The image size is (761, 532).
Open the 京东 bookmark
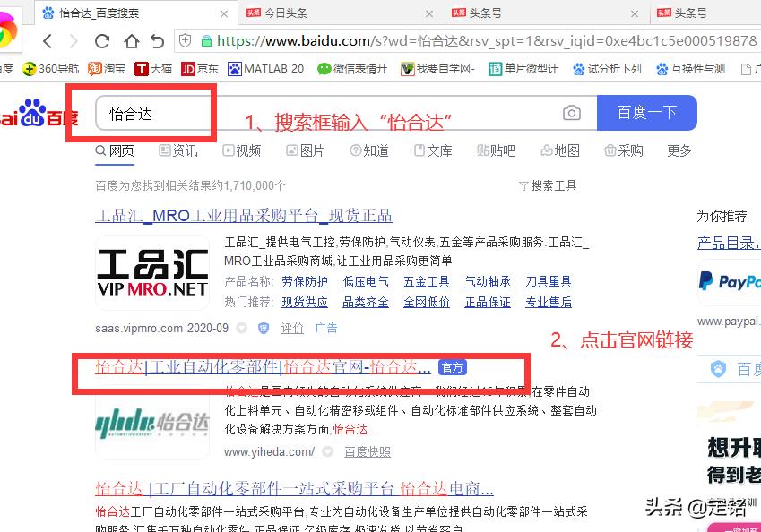coord(200,69)
